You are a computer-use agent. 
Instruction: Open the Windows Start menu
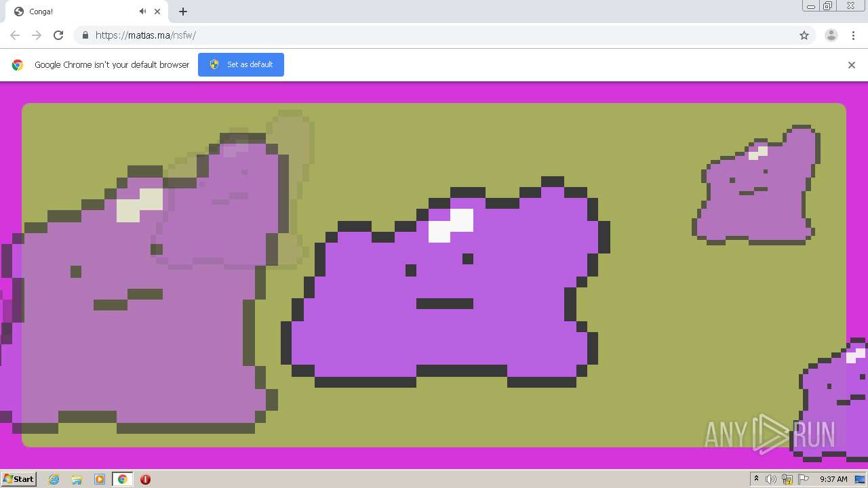point(19,479)
